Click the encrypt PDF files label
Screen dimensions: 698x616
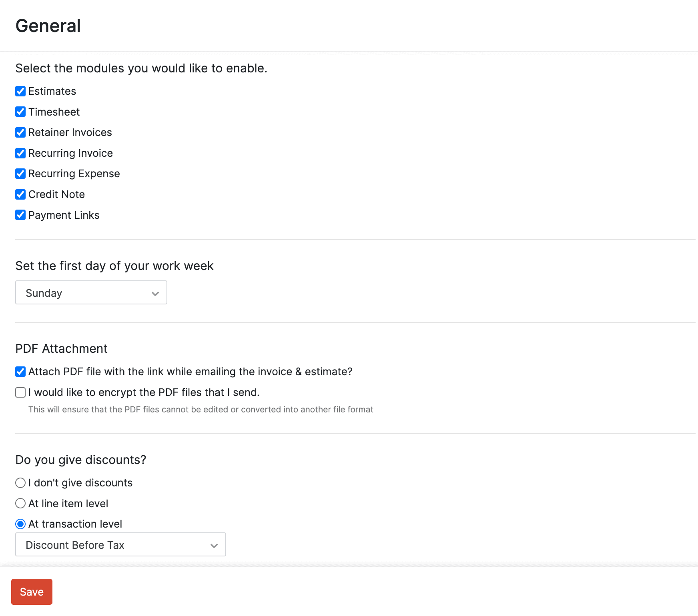[x=144, y=392]
